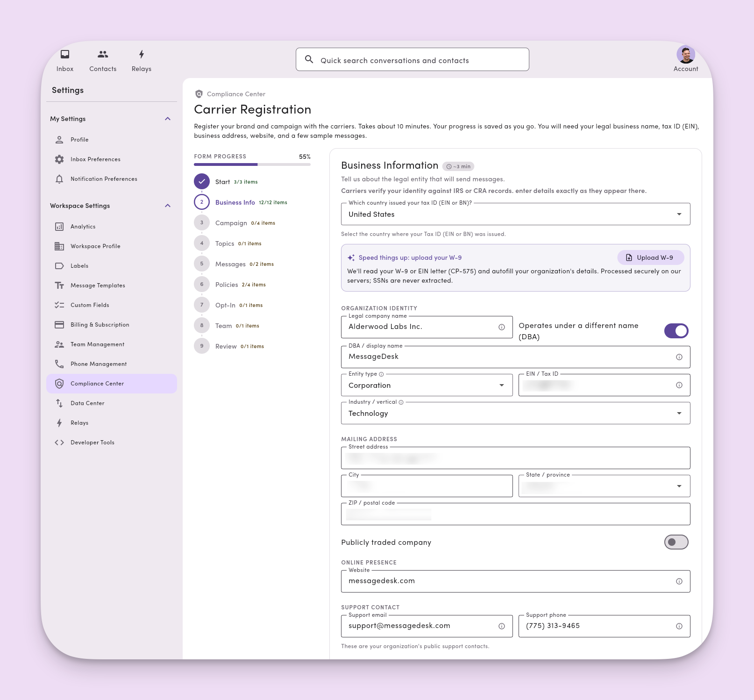Toggle Operates under a different name switch
The width and height of the screenshot is (754, 700).
point(676,331)
